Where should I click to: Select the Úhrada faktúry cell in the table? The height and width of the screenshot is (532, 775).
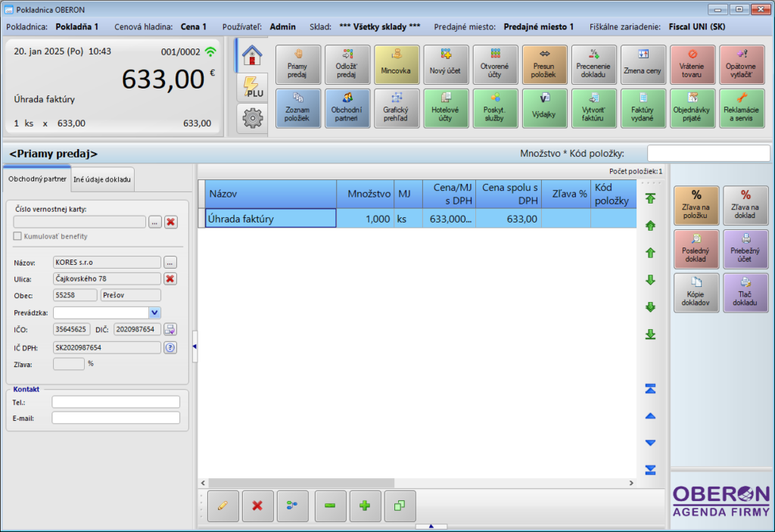(x=270, y=219)
